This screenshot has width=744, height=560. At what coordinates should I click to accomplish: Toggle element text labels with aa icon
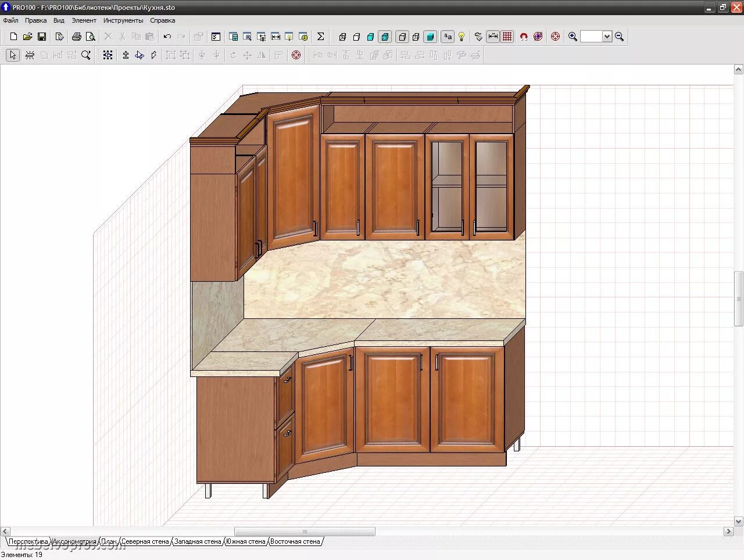click(x=448, y=37)
